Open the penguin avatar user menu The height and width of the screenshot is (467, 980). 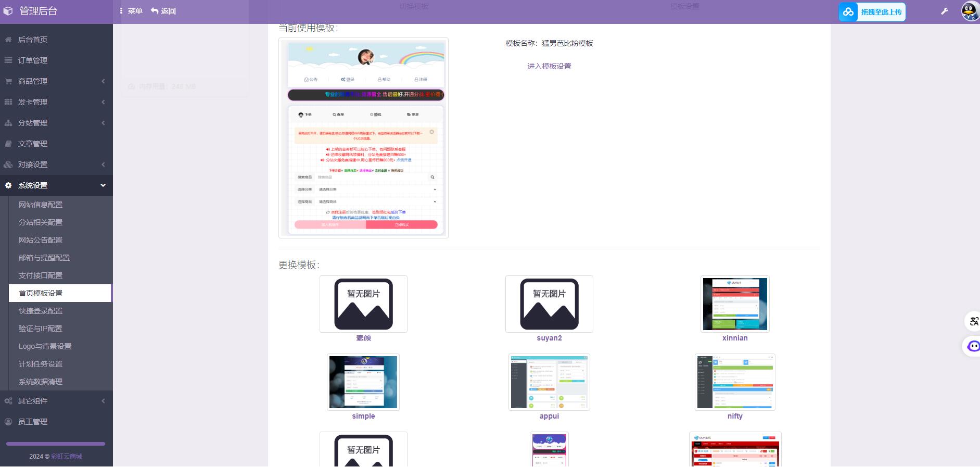[970, 11]
